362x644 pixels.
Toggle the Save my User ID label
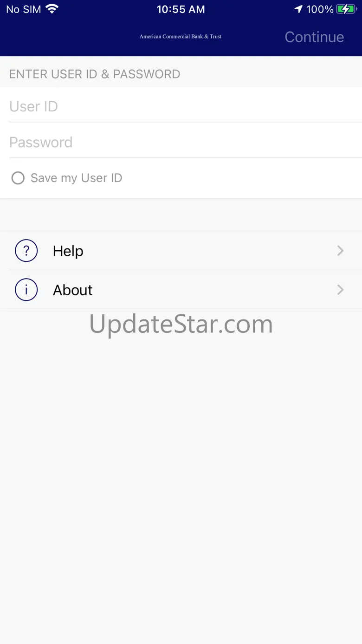pos(76,178)
